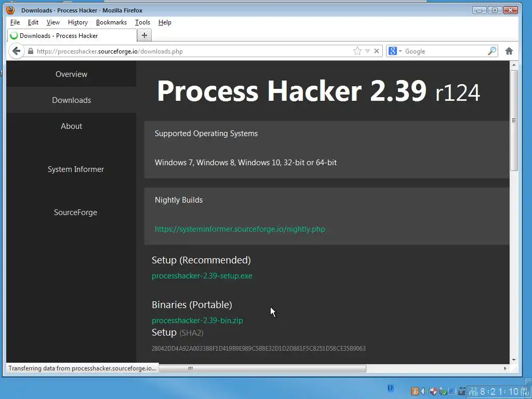Viewport: 532px width, 399px height.
Task: Open the Overview sidebar link
Action: (71, 74)
